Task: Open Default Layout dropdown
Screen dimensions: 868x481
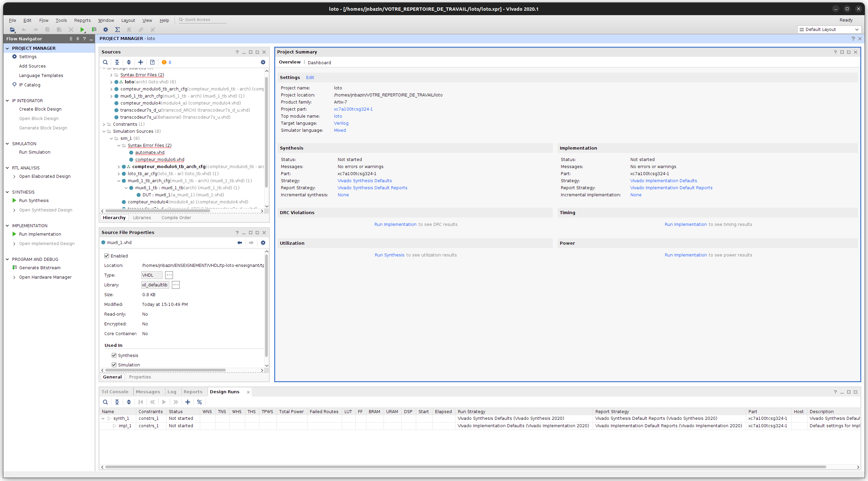Action: pos(829,30)
